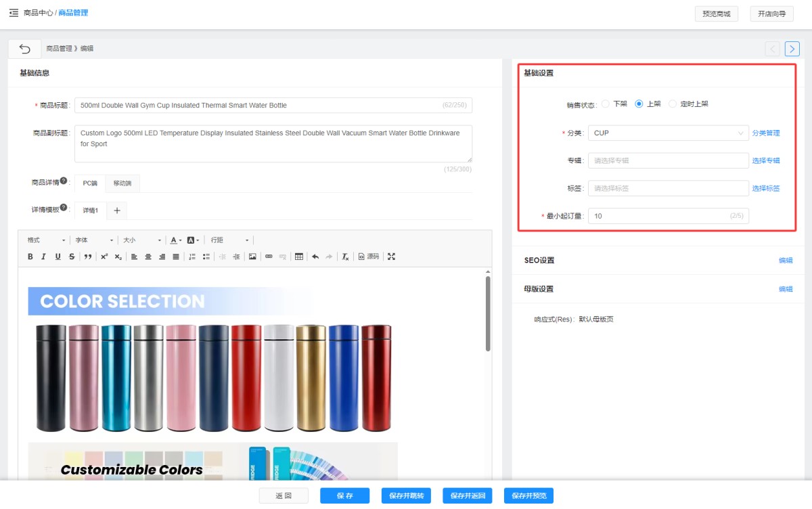Switch to the 移动端 tab
The height and width of the screenshot is (509, 812).
(122, 183)
